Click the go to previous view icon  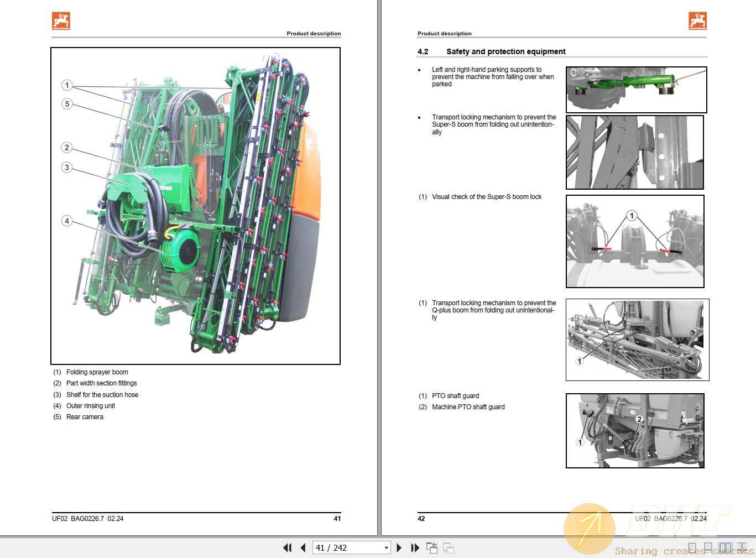coord(432,548)
